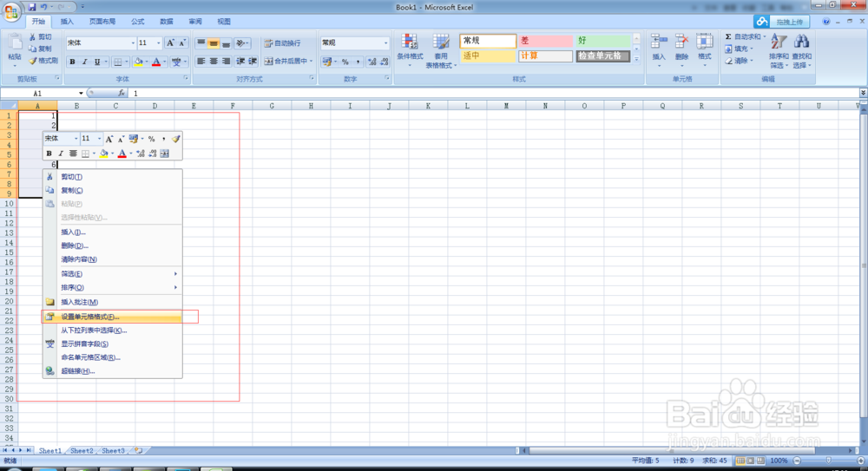Expand Merge & Center (合并后居中) arrow
This screenshot has height=471, width=868.
(x=311, y=62)
